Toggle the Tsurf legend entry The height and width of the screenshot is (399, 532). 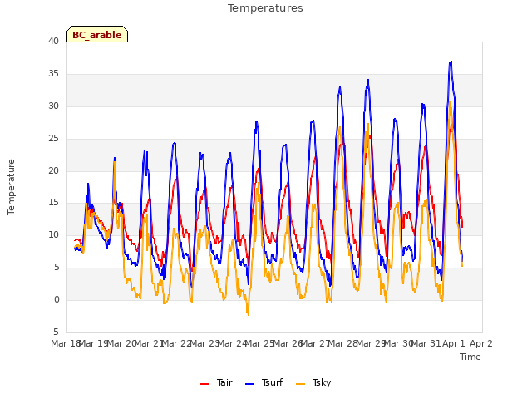[x=264, y=382]
